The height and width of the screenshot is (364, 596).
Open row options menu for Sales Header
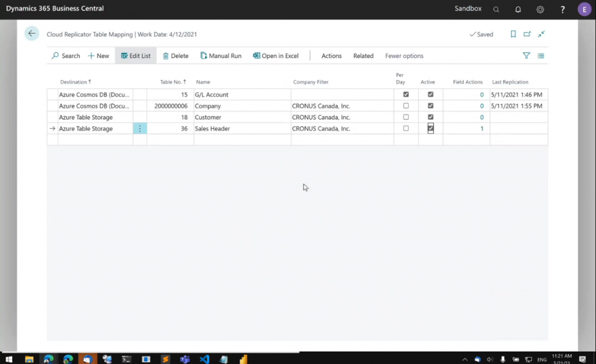click(x=140, y=129)
